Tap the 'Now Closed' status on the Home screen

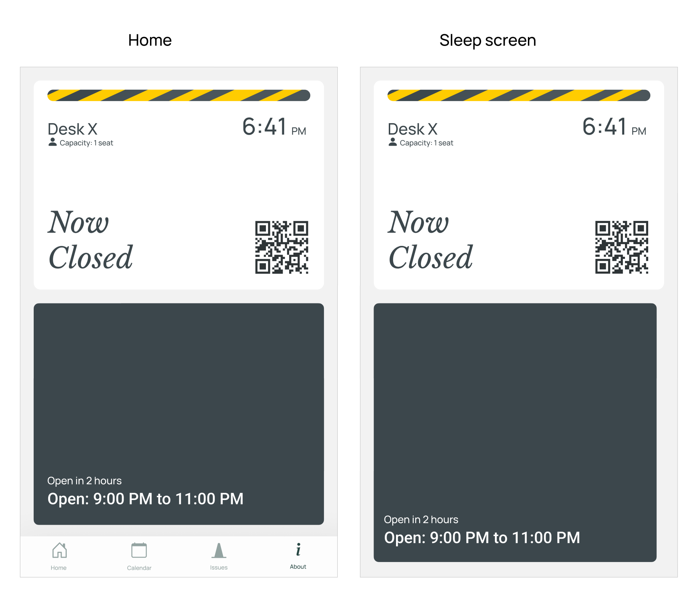91,240
